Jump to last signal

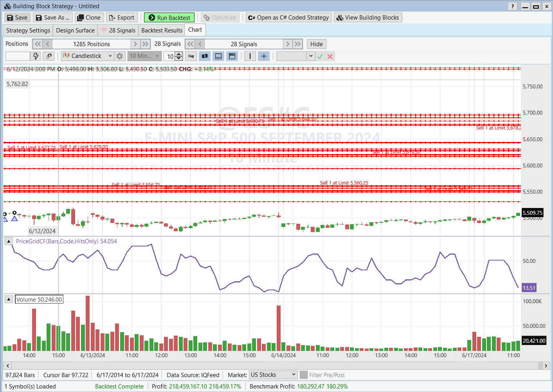tap(298, 44)
